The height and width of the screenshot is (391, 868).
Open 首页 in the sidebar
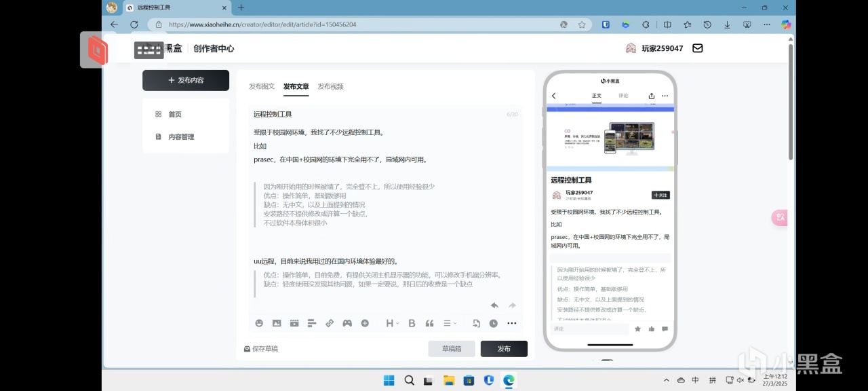point(175,114)
